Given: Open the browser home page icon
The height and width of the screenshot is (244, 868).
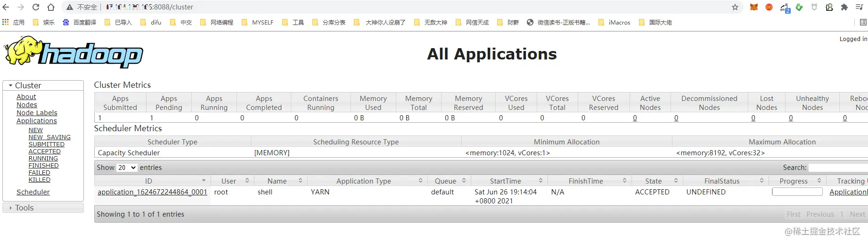Looking at the screenshot, I should point(51,7).
